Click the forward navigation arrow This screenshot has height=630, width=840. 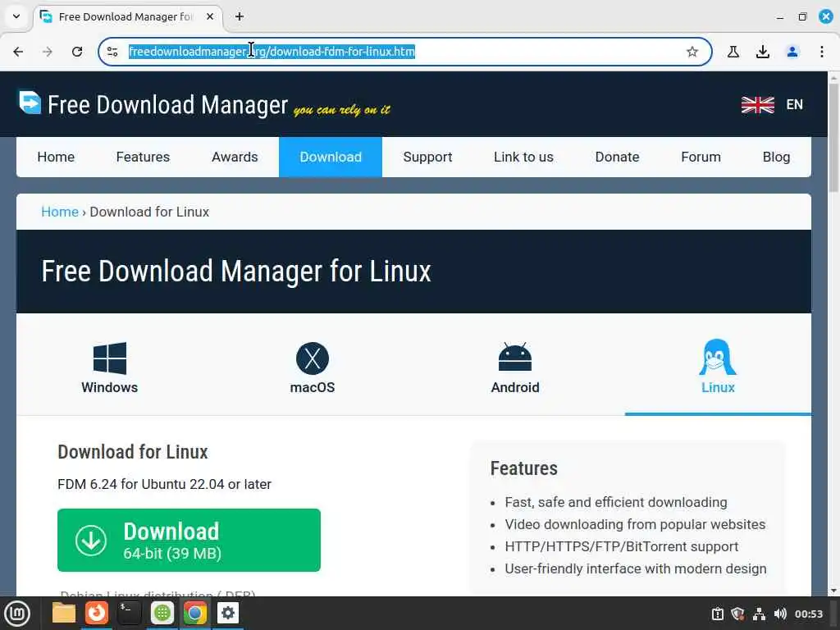coord(48,52)
